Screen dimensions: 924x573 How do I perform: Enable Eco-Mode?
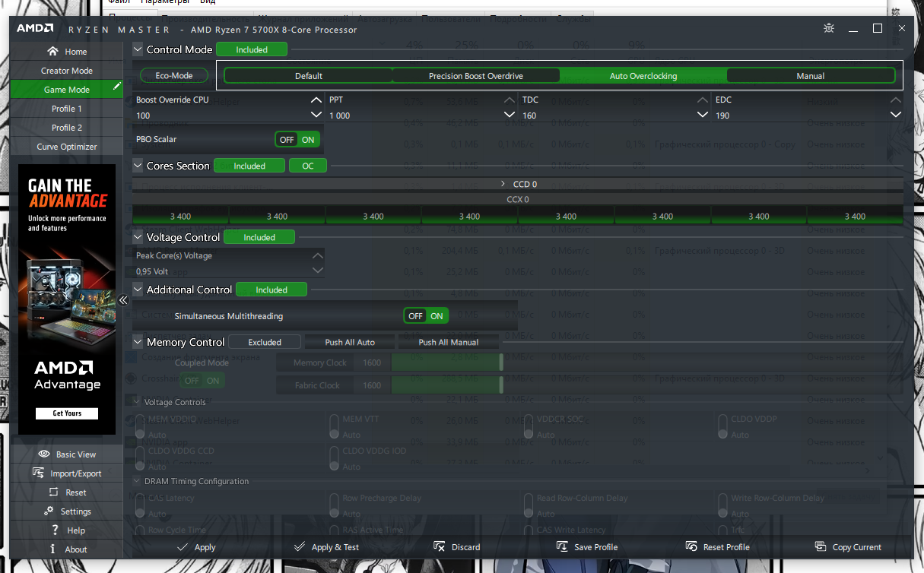pos(174,76)
